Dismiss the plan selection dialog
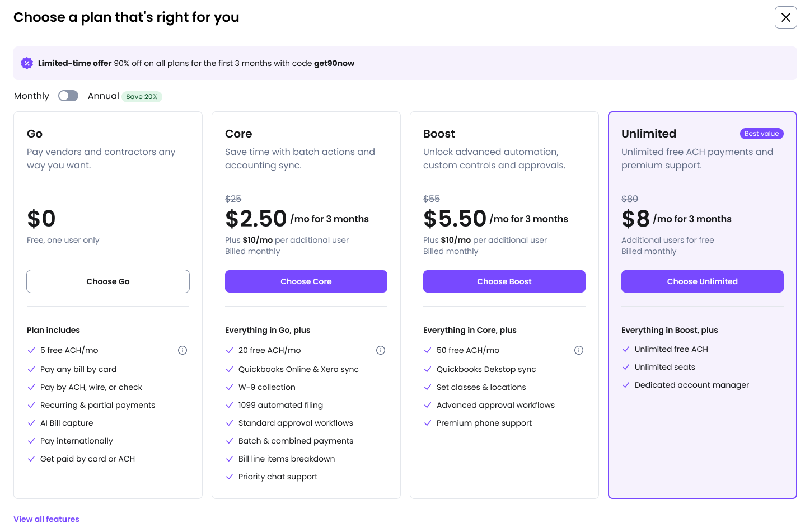The width and height of the screenshot is (805, 532). point(785,17)
